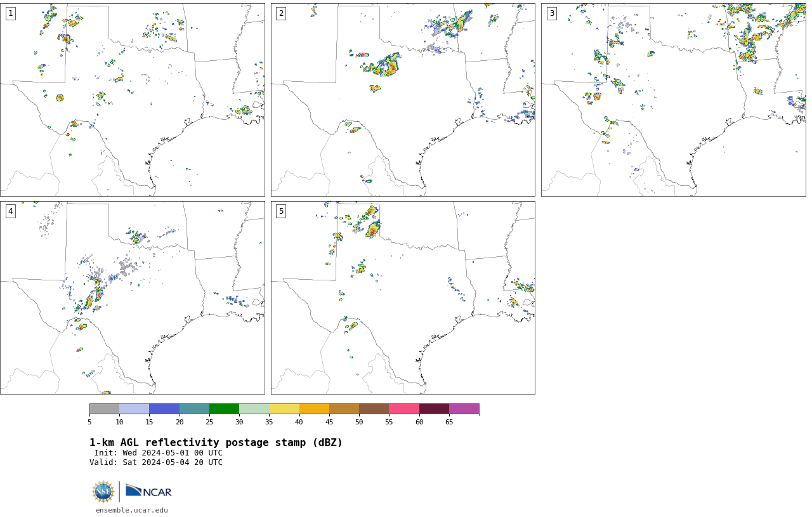Click the 'Valid: Sat 2024-05-04 20 UTC' text
Screen dimensions: 812x517
(x=156, y=462)
